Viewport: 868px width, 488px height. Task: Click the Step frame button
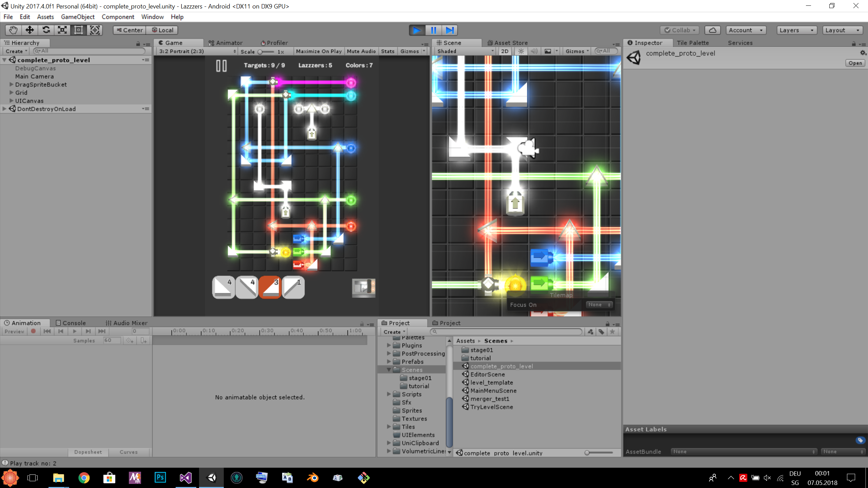(450, 30)
